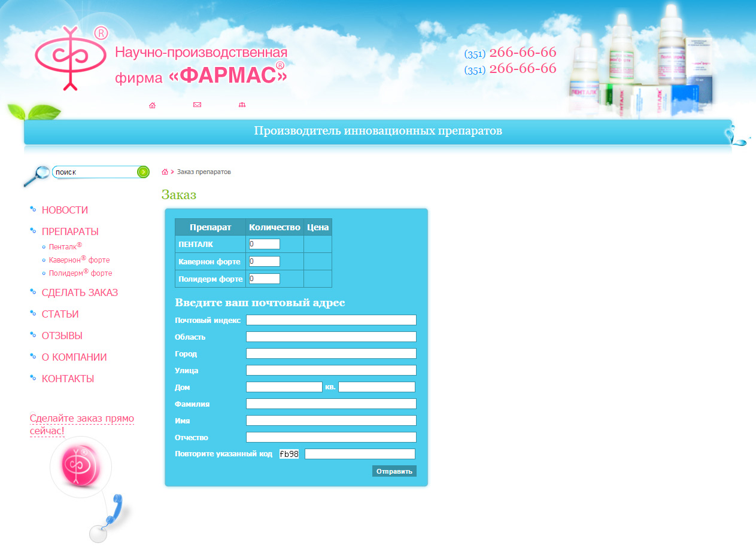Click the envelope contact icon in header
This screenshot has width=756, height=558.
point(197,105)
